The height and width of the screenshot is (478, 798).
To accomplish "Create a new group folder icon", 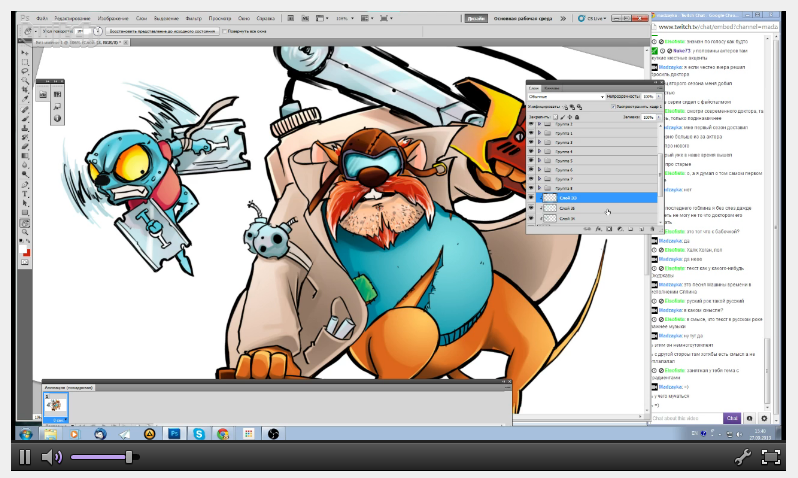I will point(631,229).
